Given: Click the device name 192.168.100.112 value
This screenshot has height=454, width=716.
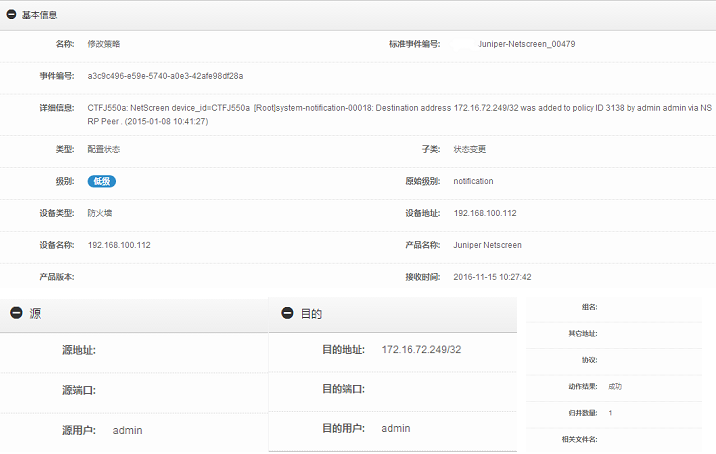Looking at the screenshot, I should (119, 245).
